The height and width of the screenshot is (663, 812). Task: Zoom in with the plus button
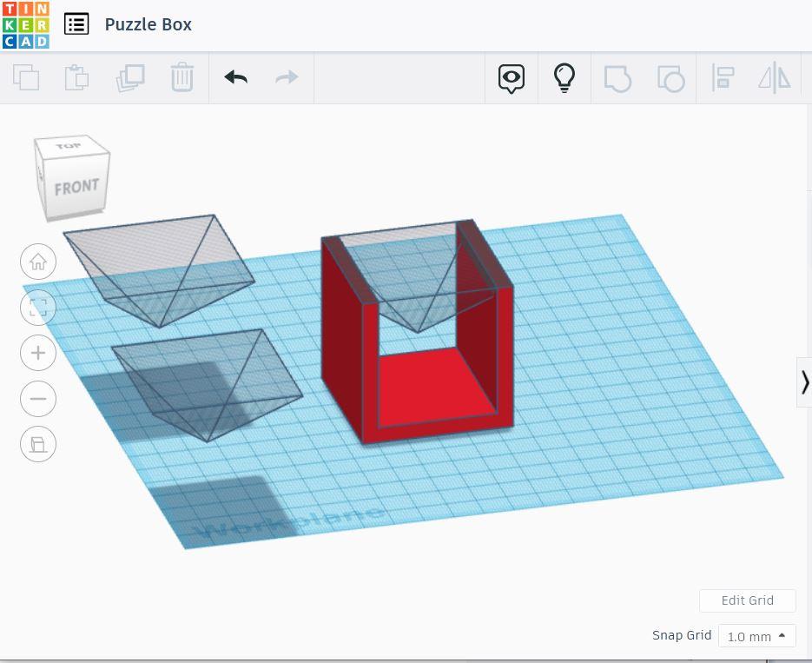tap(38, 353)
